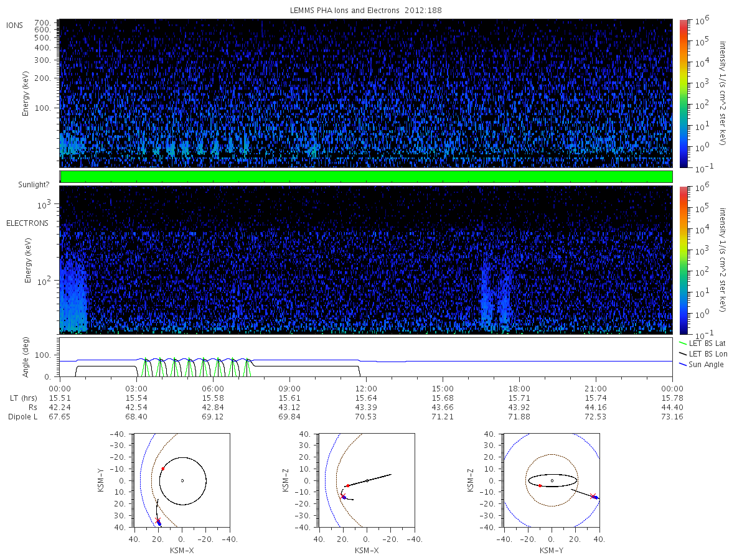
Task: Click the planet center in KSM-Y/KSM-Z orbit plot
Action: 552,480
